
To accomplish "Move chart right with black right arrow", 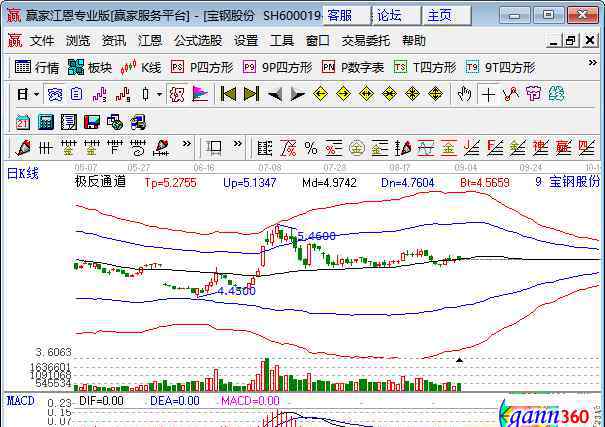I will click(x=297, y=94).
